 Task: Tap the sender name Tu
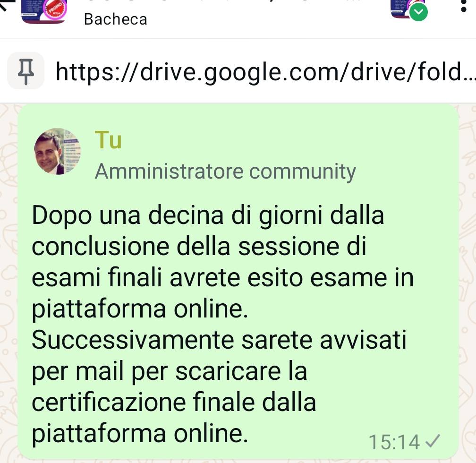coord(108,140)
